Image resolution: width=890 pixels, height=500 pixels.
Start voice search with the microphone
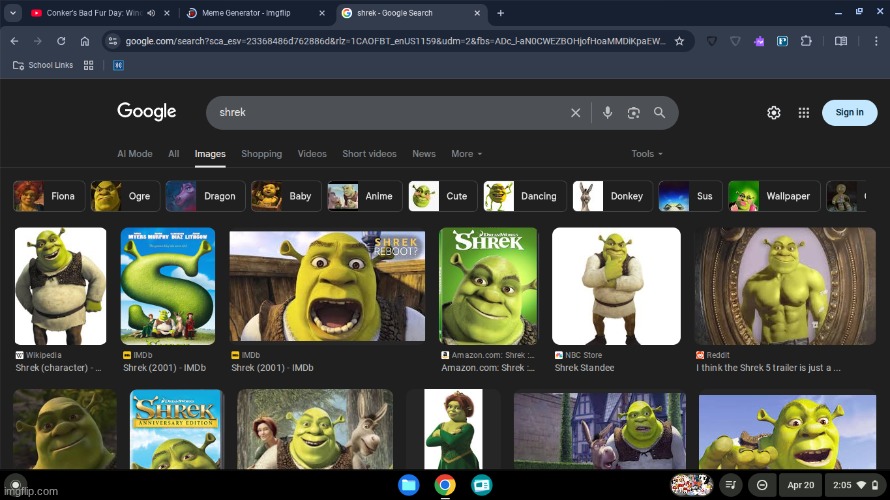coord(607,112)
